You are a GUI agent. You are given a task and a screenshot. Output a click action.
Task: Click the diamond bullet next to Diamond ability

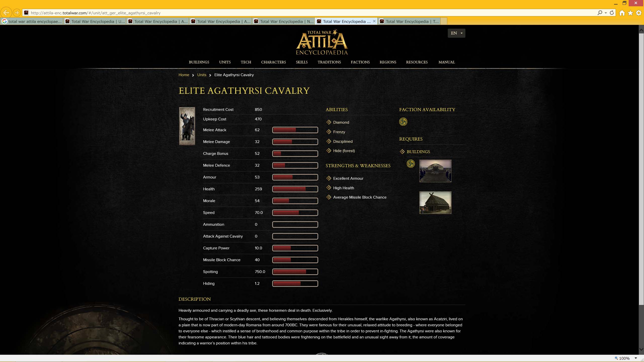(329, 122)
